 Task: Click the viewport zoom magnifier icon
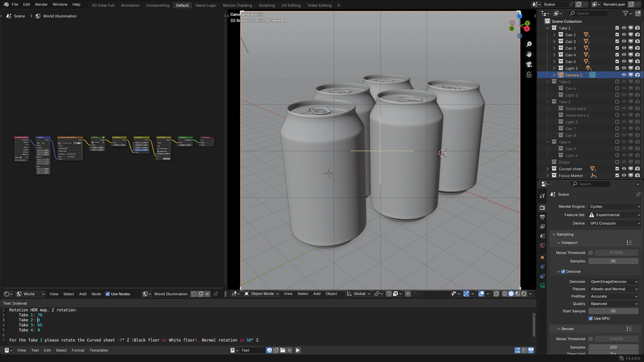(529, 45)
